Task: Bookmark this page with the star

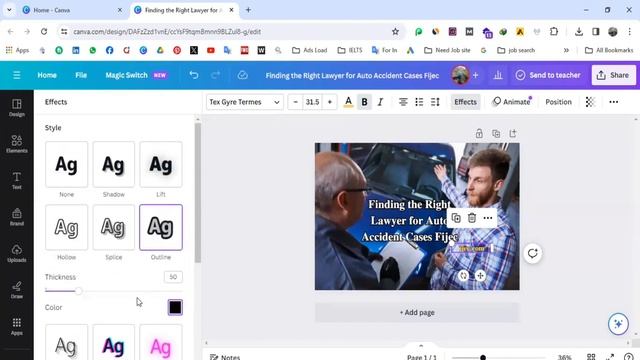Action: (x=395, y=31)
